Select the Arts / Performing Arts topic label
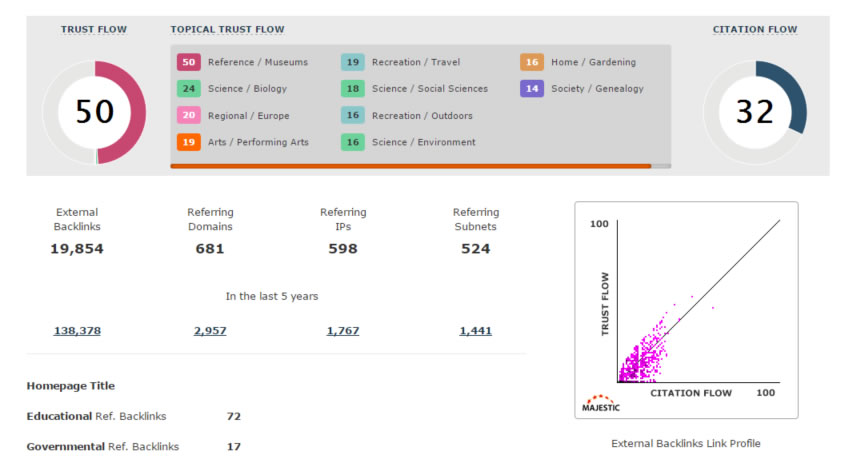 [x=258, y=142]
